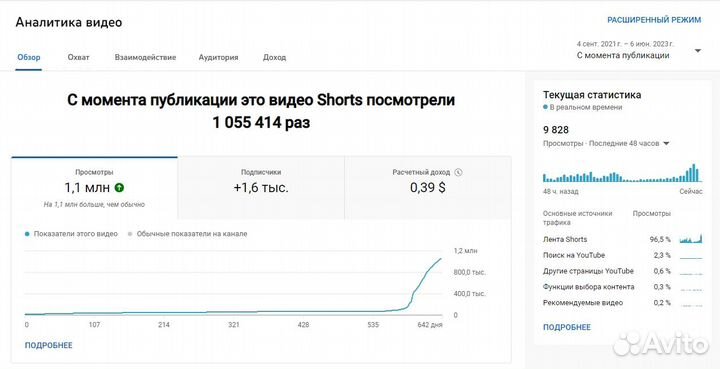The height and width of the screenshot is (369, 720).
Task: Click the clock icon beside Расчетный доход
Action: click(x=458, y=173)
